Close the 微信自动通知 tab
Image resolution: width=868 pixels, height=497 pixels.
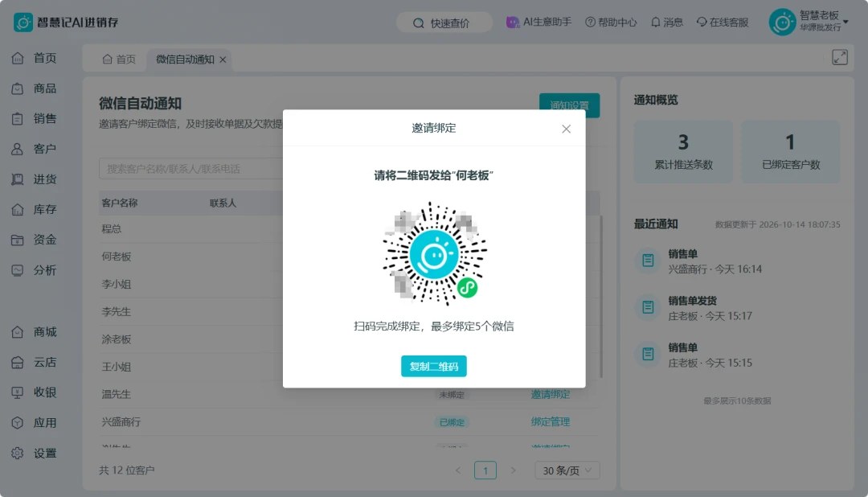pyautogui.click(x=223, y=60)
